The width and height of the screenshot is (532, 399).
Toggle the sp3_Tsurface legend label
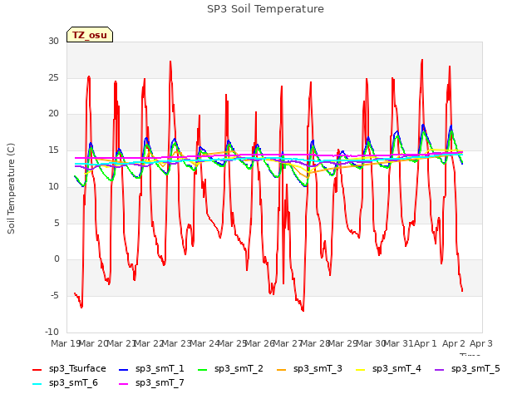[77, 368]
